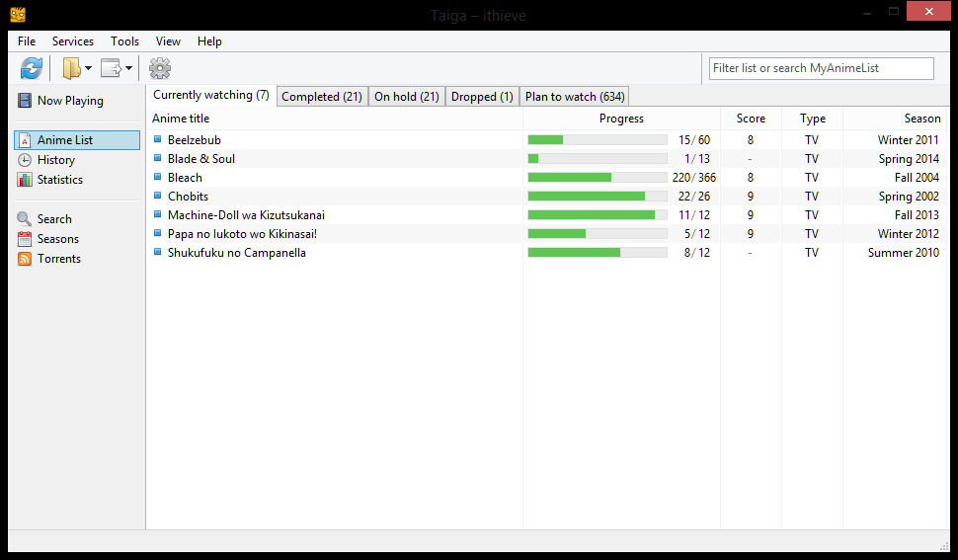Click the status icon next to Chobits

(x=158, y=196)
